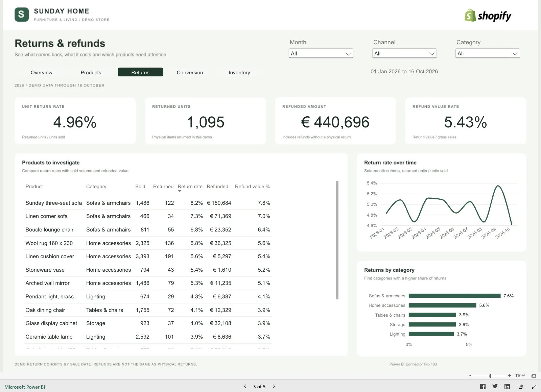Click the 3 of 5 page indicator
Viewport: 541px width, 392px height.
(259, 387)
